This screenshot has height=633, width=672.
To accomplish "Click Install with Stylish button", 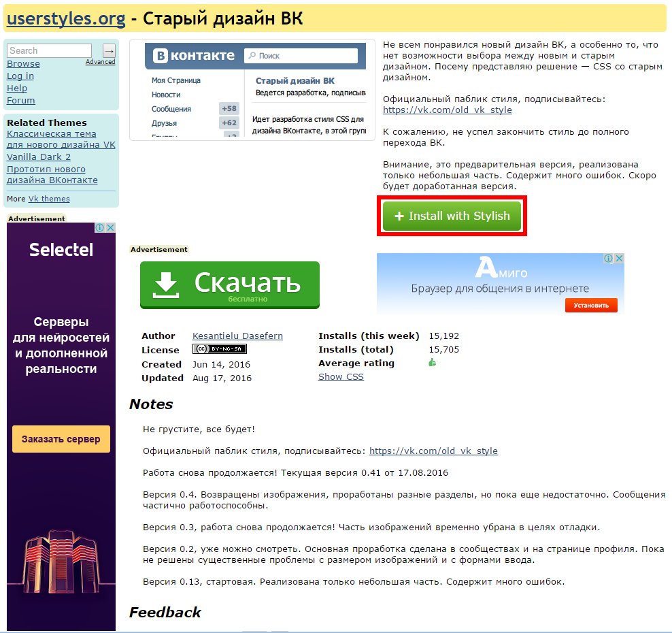I will (x=452, y=216).
